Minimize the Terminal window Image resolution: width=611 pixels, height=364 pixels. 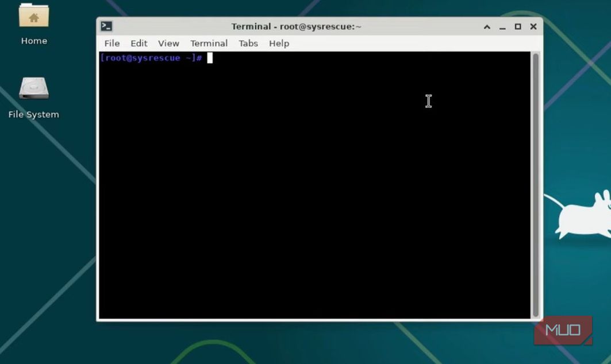pos(502,27)
